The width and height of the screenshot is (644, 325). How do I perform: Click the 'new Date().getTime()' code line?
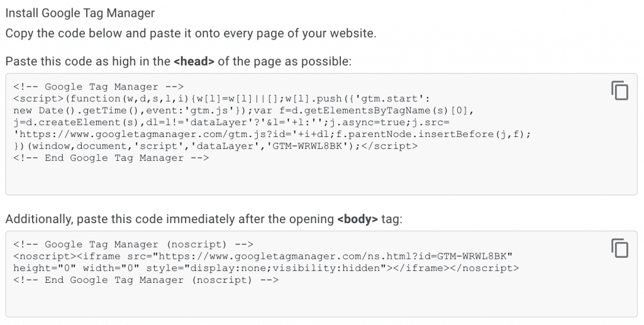click(x=243, y=111)
